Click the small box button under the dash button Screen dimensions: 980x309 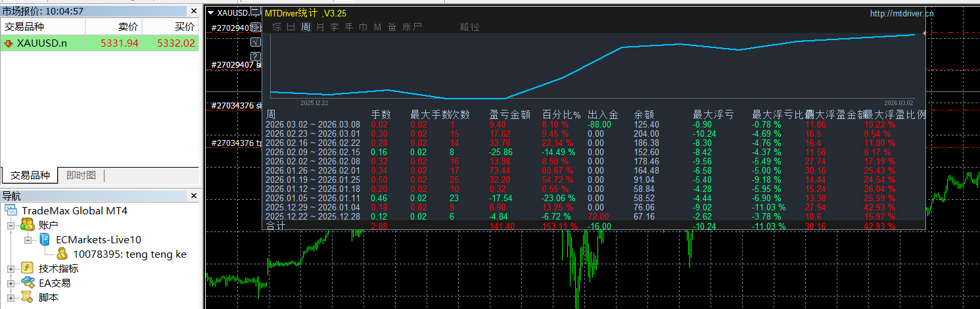tap(256, 28)
